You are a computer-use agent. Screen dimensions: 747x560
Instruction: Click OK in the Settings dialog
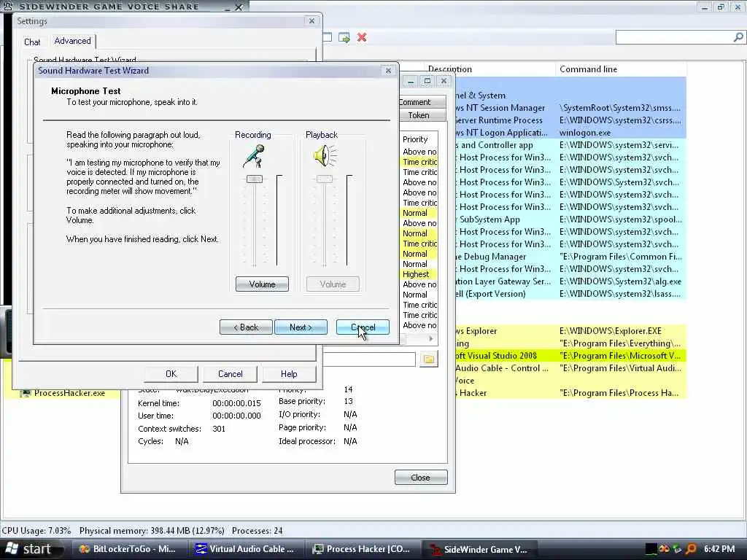click(171, 374)
